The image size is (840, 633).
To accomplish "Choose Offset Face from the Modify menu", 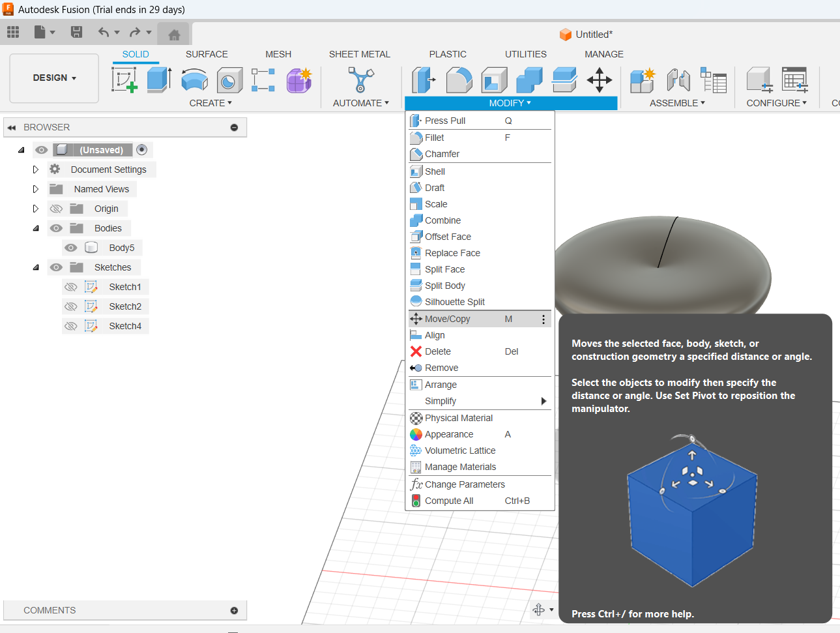I will (480, 237).
